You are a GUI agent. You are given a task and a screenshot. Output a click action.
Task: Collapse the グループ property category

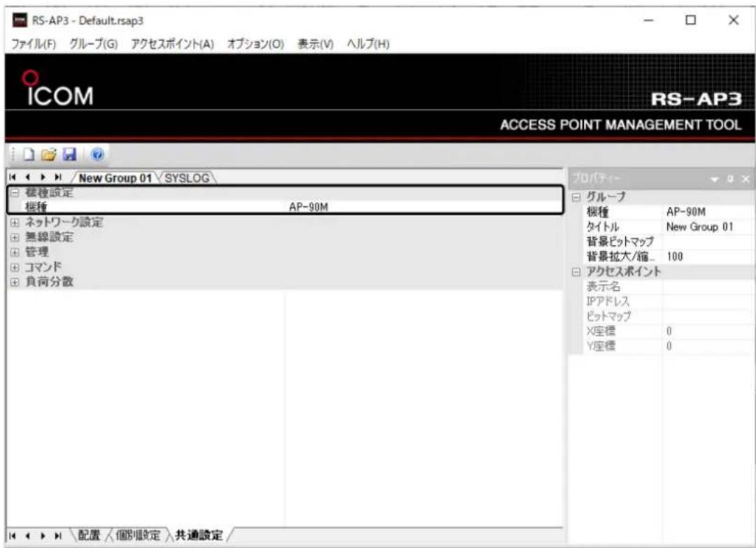click(576, 198)
